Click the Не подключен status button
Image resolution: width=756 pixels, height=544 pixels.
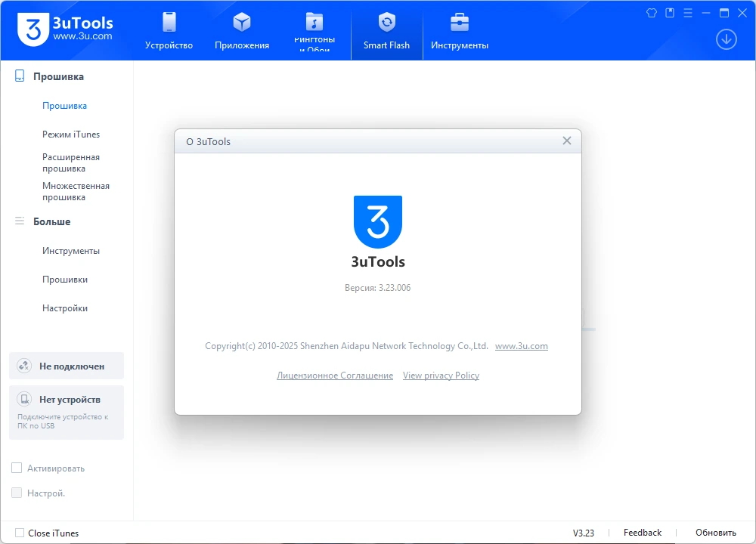(67, 366)
